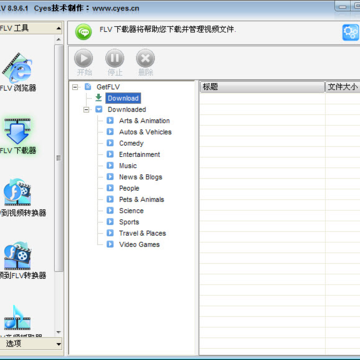Click the sidebar scroll-up arrow
The width and height of the screenshot is (360, 360).
(x=59, y=39)
